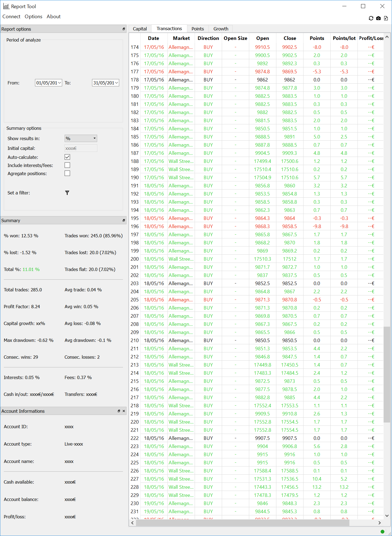This screenshot has width=392, height=536.
Task: Open the Show results in dropdown
Action: pyautogui.click(x=81, y=138)
